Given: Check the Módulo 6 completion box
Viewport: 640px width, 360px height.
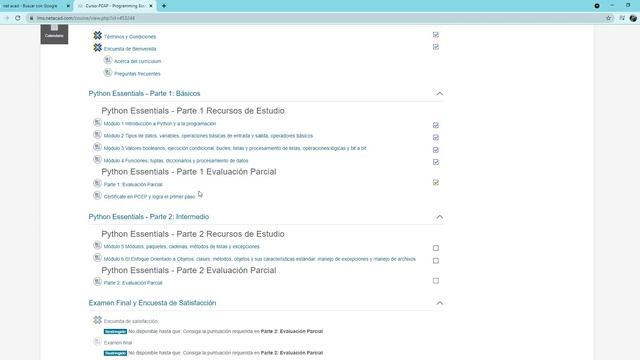Looking at the screenshot, I should [436, 260].
